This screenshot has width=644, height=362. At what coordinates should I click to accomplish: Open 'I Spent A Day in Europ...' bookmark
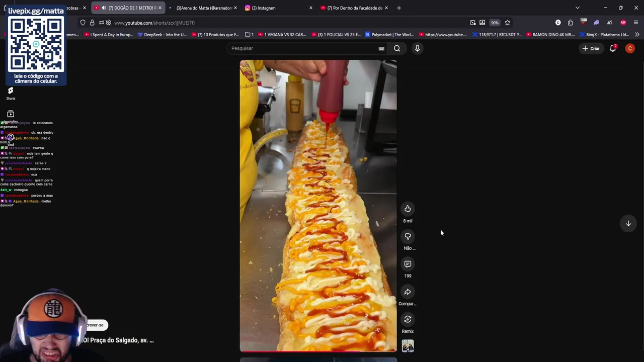click(108, 35)
